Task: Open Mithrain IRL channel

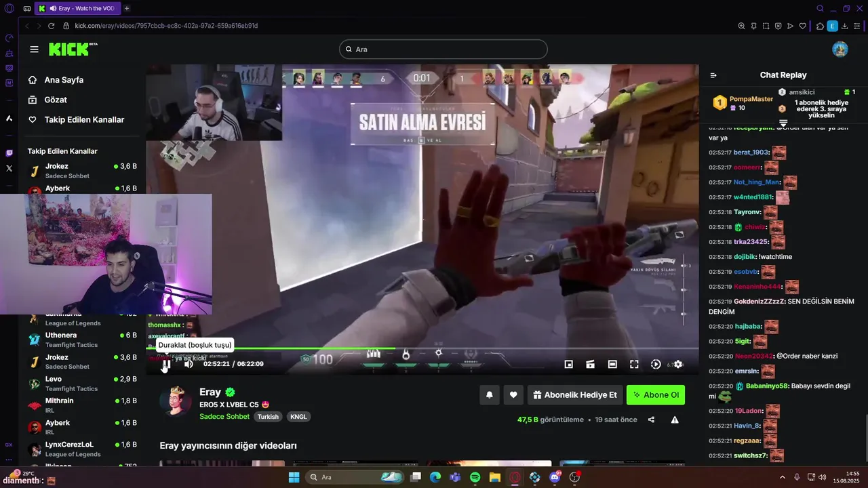Action: [81, 405]
